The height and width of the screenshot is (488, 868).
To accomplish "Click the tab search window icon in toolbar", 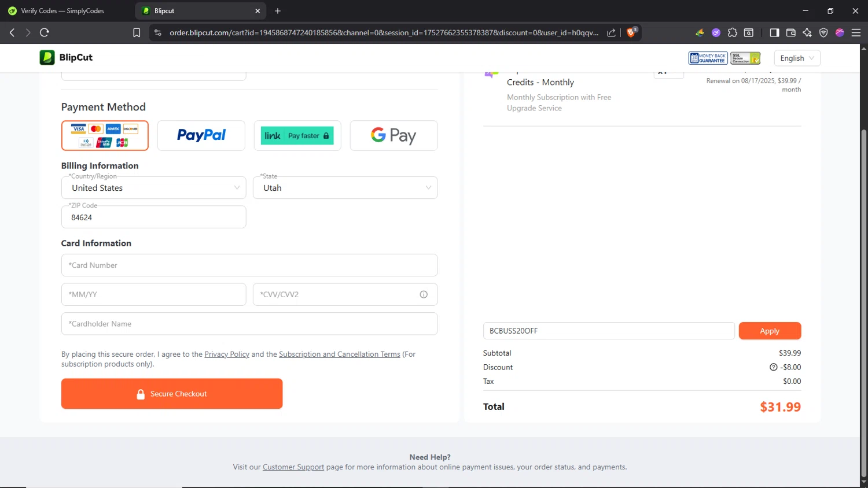I will 749,33.
